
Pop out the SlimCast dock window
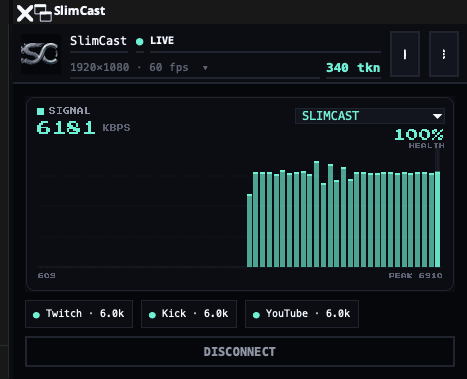coord(43,13)
